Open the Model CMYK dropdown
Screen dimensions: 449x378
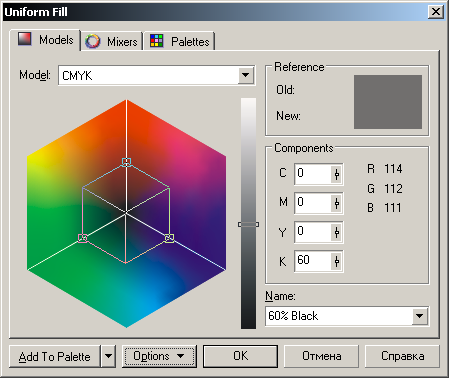coord(246,75)
